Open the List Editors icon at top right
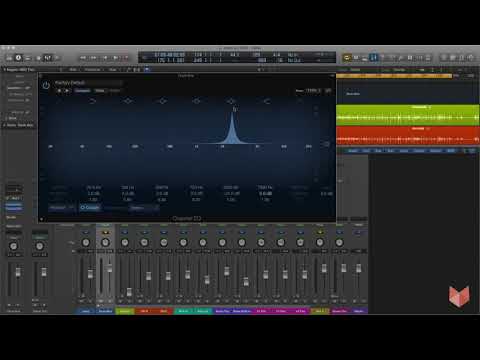480x360 pixels. (x=444, y=58)
